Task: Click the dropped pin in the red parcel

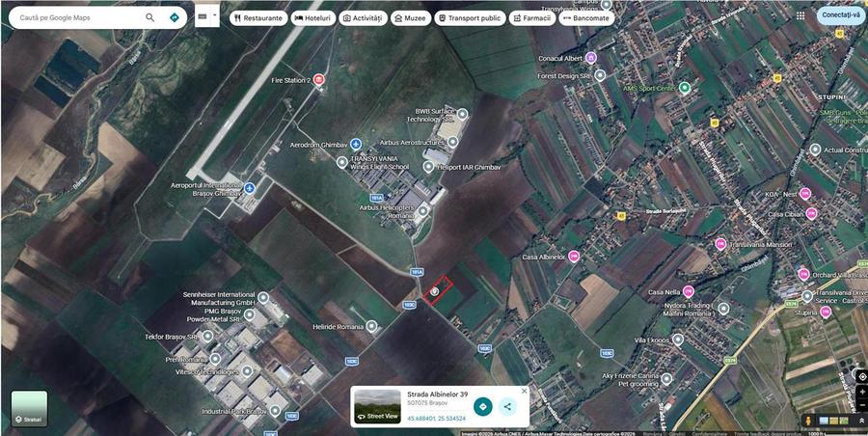Action: click(x=435, y=291)
